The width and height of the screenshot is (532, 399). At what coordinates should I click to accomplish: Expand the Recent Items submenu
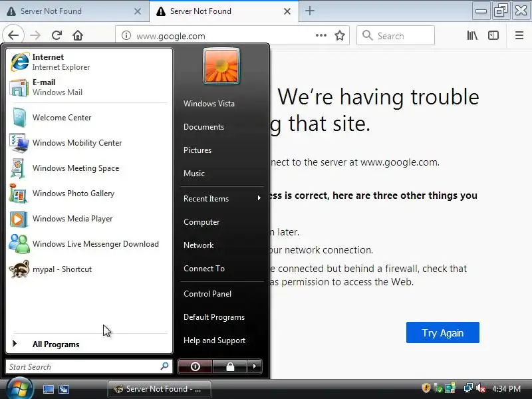tap(222, 198)
